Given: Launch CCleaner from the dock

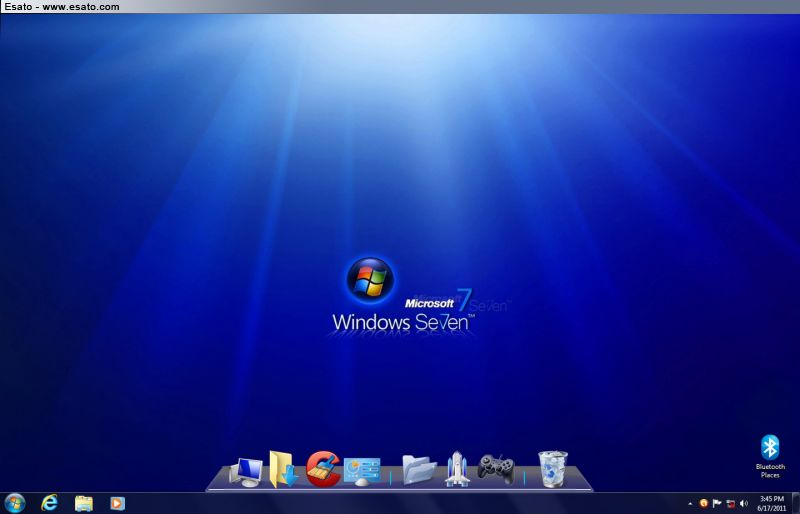Looking at the screenshot, I should 323,469.
